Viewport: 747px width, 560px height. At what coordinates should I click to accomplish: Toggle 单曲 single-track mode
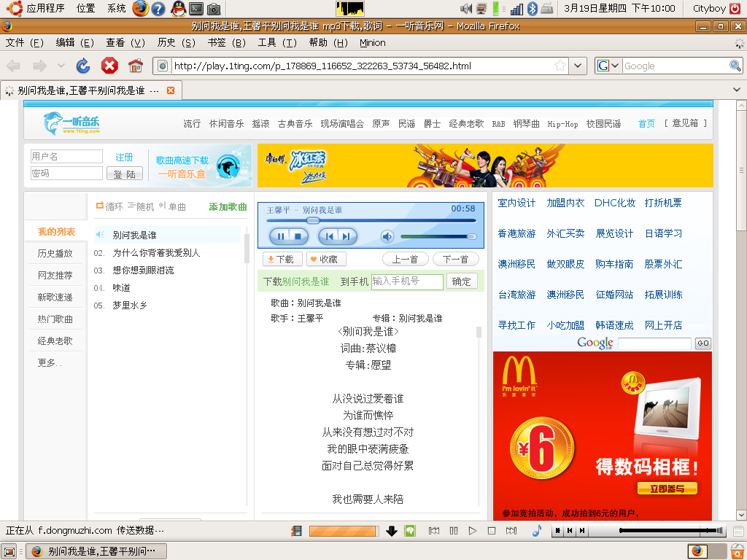coord(172,206)
